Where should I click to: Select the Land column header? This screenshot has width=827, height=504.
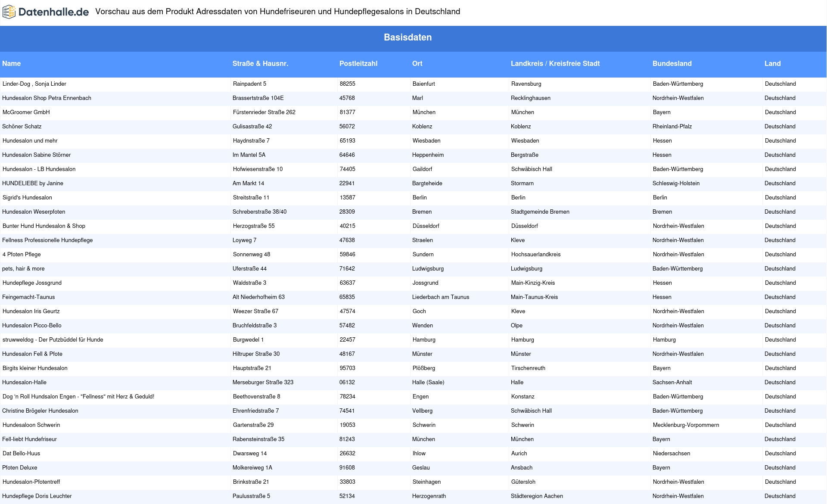[x=773, y=63]
